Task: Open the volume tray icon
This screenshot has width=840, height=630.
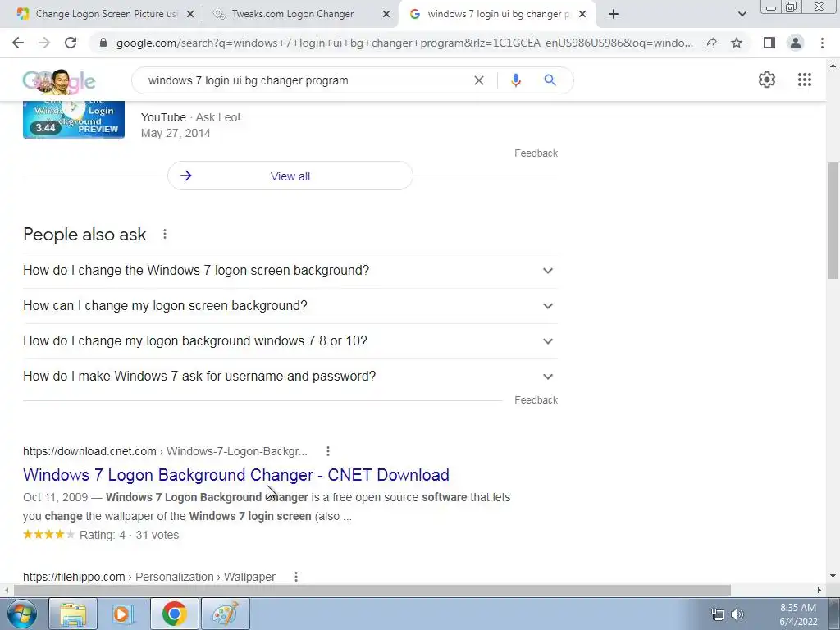Action: click(x=737, y=614)
